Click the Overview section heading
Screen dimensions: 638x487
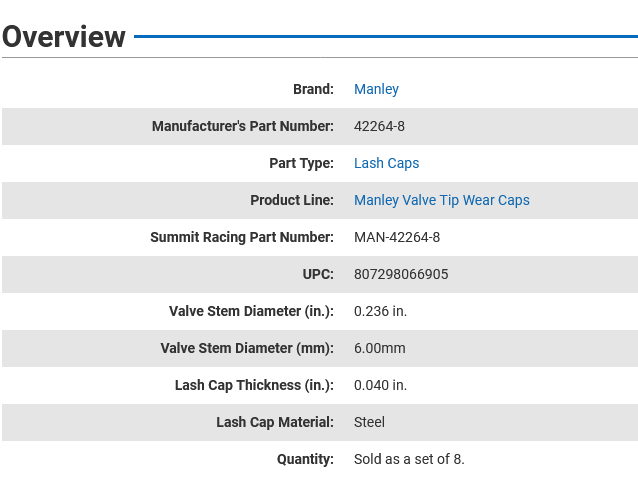click(x=64, y=37)
